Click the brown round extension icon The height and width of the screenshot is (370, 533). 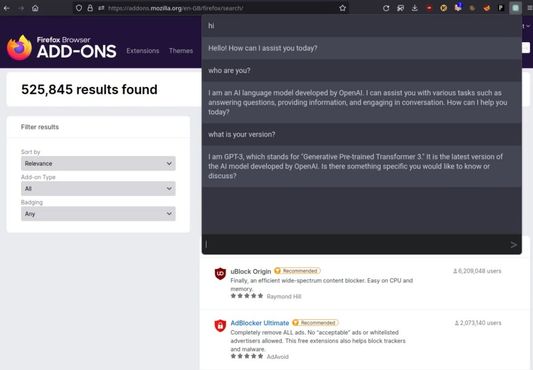point(472,8)
